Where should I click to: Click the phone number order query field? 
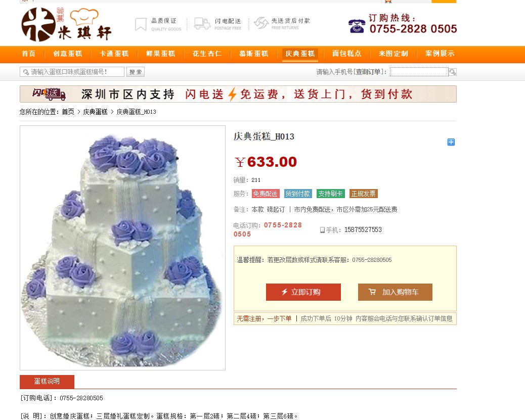419,72
